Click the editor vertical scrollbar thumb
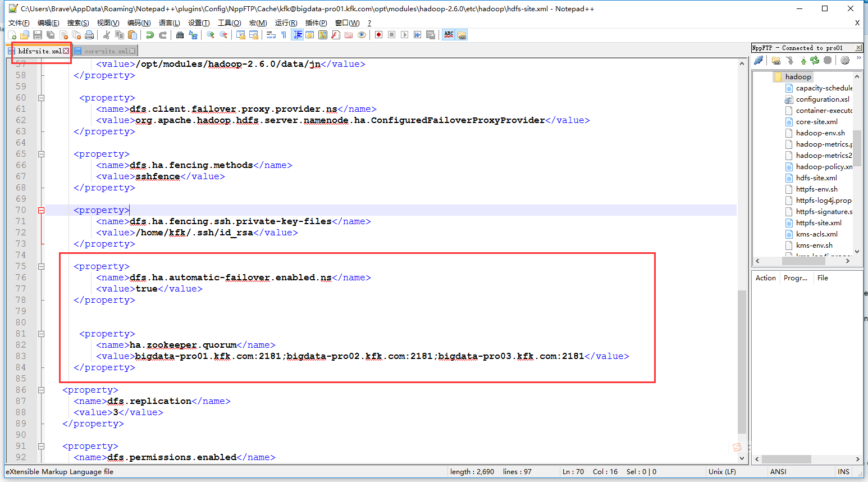The width and height of the screenshot is (868, 482). [x=742, y=362]
